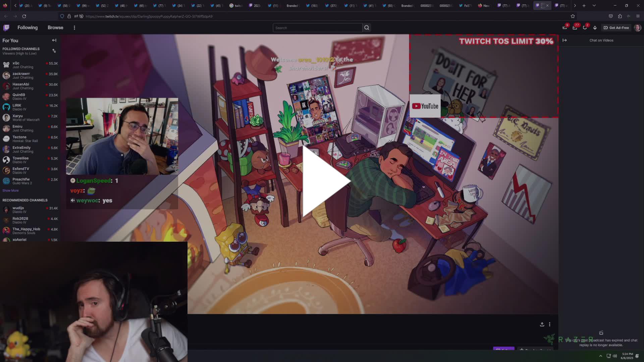Toggle the followed channels sort order
The image size is (644, 362).
tap(54, 51)
